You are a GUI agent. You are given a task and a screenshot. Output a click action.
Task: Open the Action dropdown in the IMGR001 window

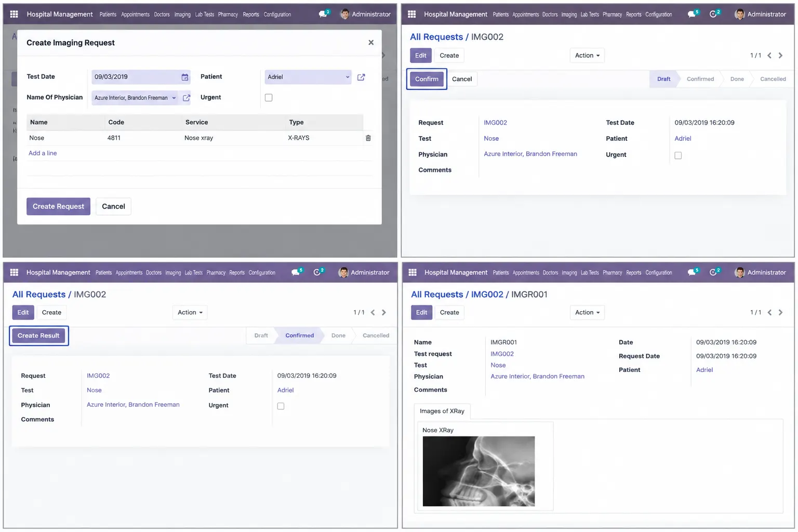pos(587,313)
